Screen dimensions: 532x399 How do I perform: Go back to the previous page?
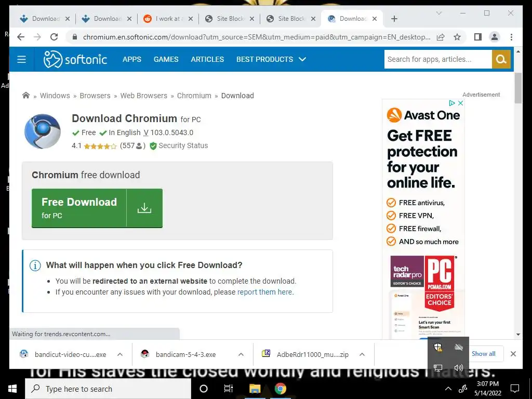(21, 37)
